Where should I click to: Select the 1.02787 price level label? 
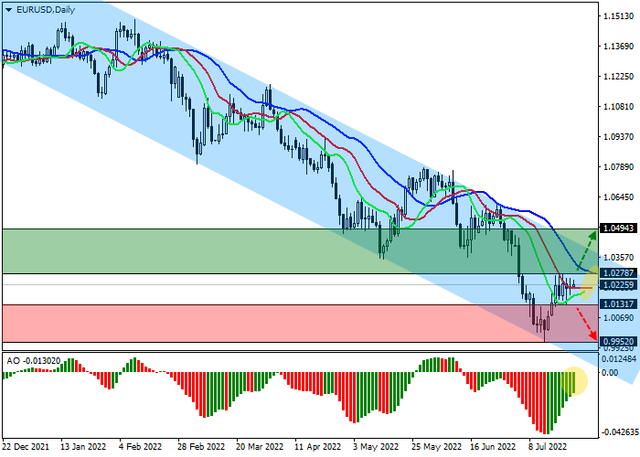pos(619,273)
